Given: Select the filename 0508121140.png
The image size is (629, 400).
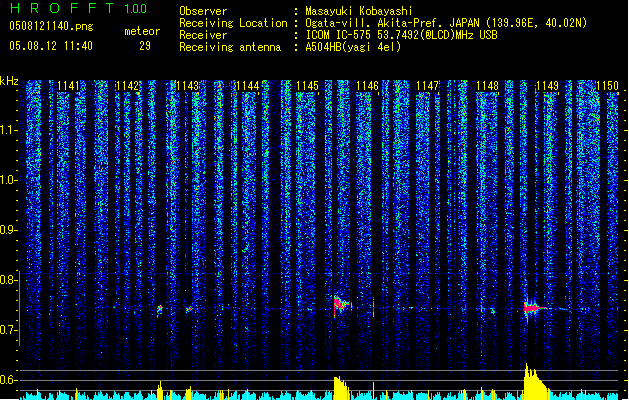Looking at the screenshot, I should [51, 26].
